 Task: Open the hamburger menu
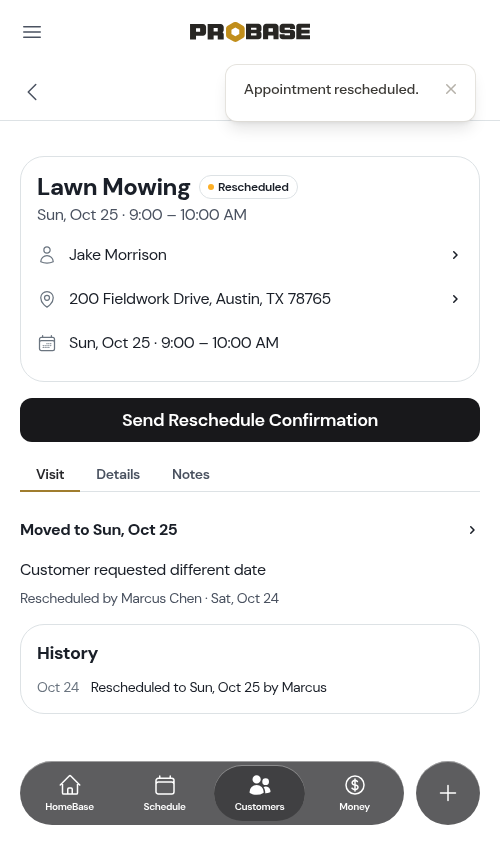[x=32, y=32]
